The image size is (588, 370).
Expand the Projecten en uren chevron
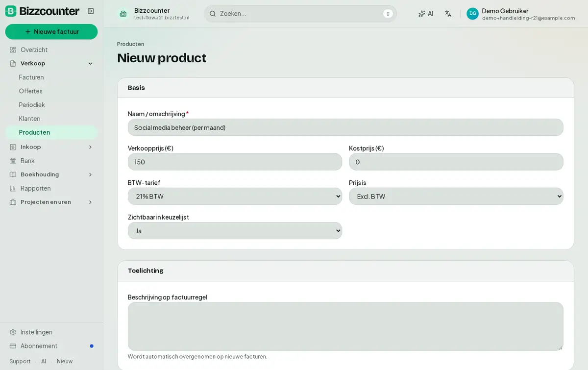click(x=90, y=202)
